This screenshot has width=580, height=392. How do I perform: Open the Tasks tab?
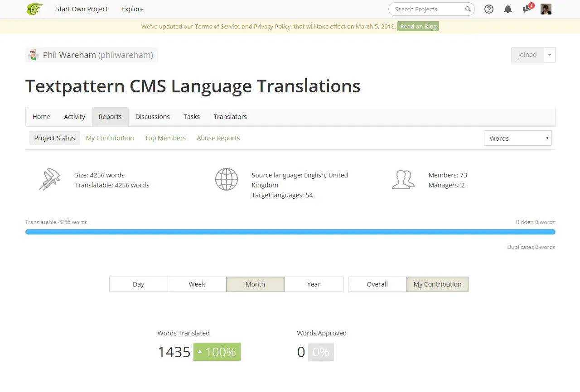(x=192, y=117)
